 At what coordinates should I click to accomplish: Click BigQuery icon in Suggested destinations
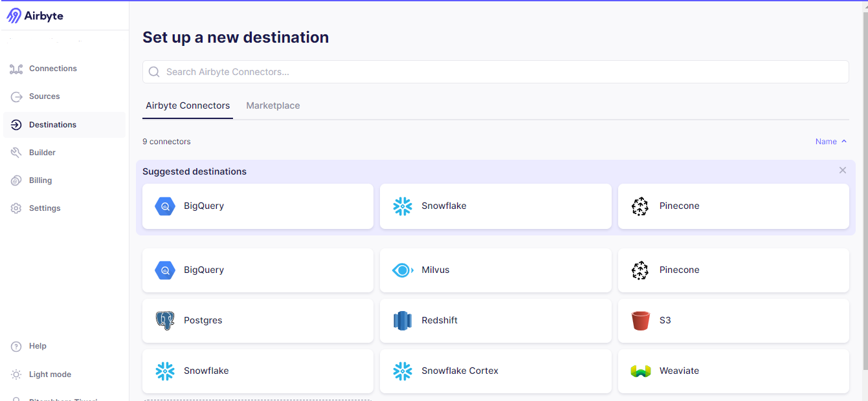165,206
